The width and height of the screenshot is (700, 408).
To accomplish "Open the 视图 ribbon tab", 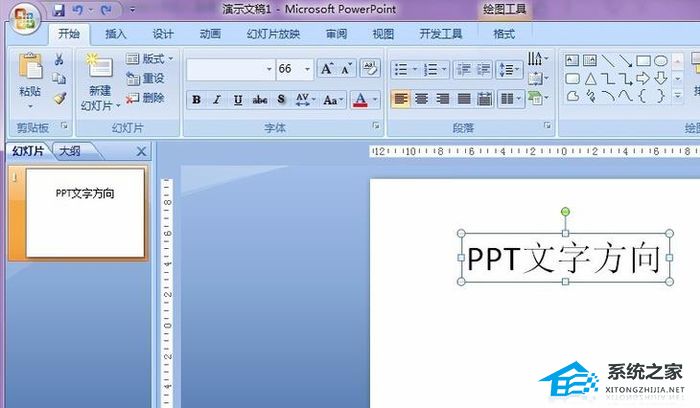I will click(x=383, y=34).
